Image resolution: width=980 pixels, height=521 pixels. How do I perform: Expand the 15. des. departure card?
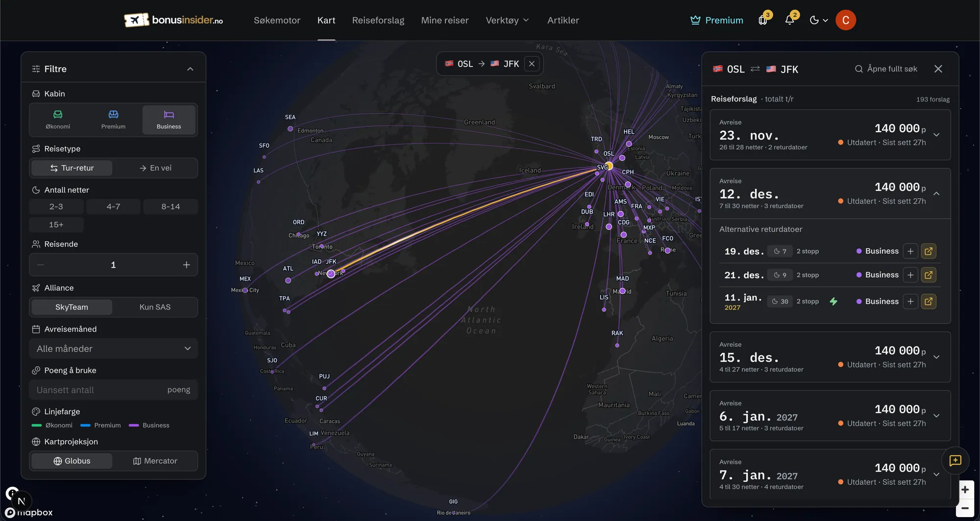(x=936, y=357)
